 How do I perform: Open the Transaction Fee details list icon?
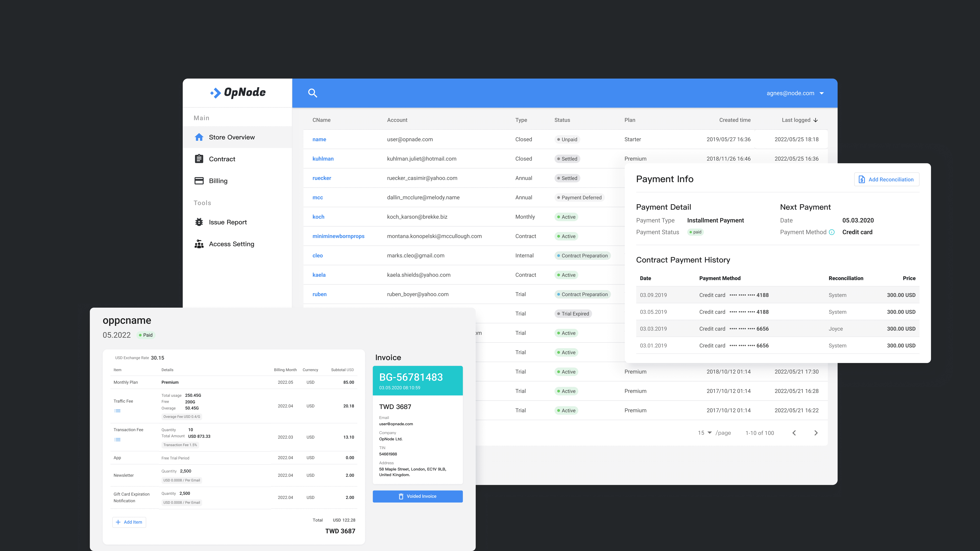(x=118, y=440)
